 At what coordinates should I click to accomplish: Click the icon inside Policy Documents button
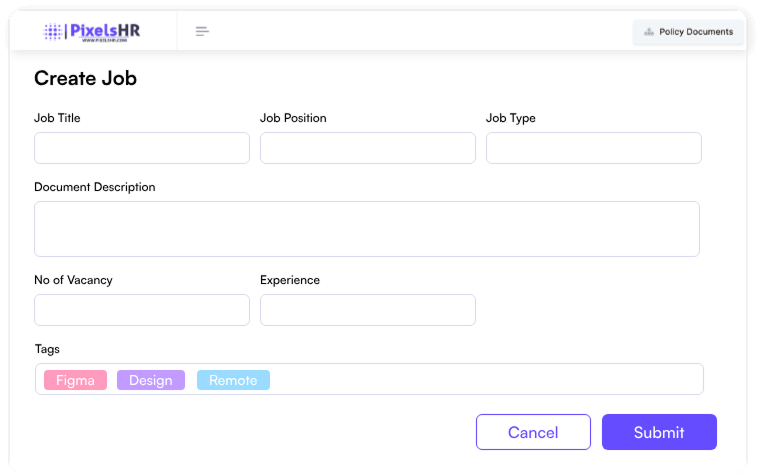click(x=649, y=32)
